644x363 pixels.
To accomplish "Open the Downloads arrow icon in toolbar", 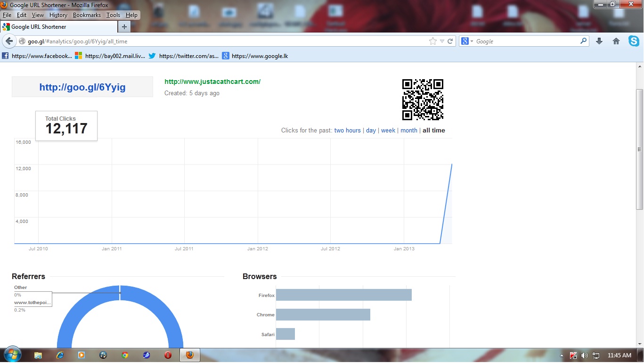I will 599,41.
